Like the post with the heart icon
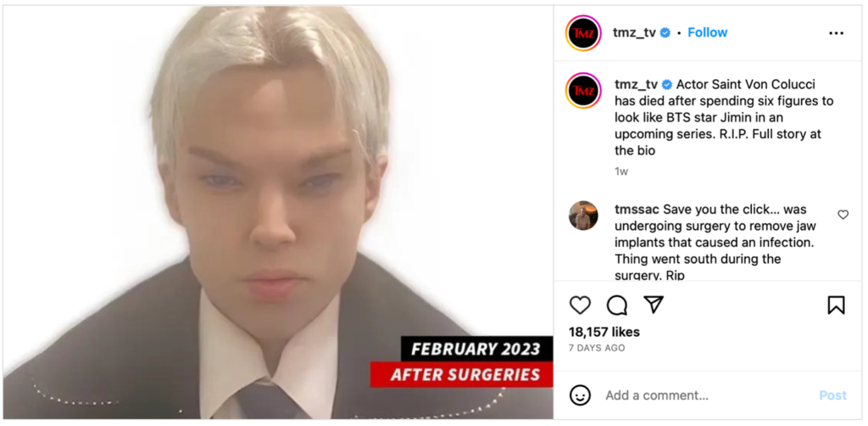The height and width of the screenshot is (426, 868). [580, 305]
